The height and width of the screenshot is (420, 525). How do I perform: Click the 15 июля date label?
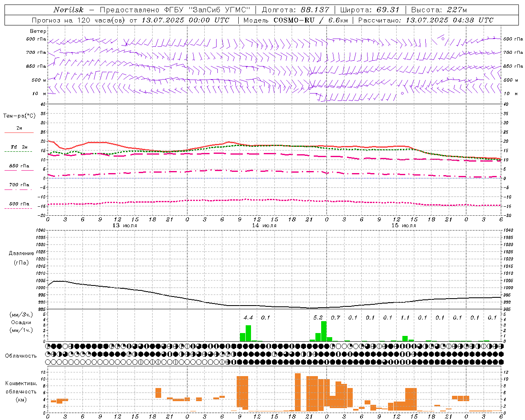tap(404, 226)
